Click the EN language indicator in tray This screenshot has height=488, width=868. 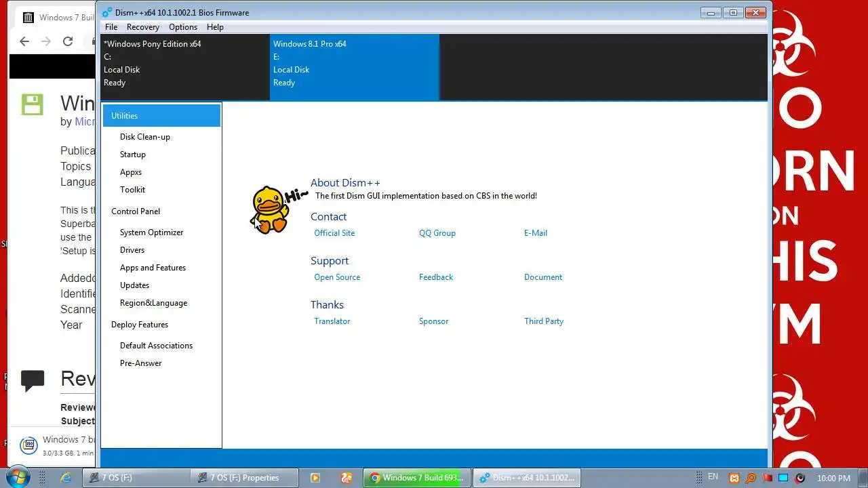(x=713, y=477)
